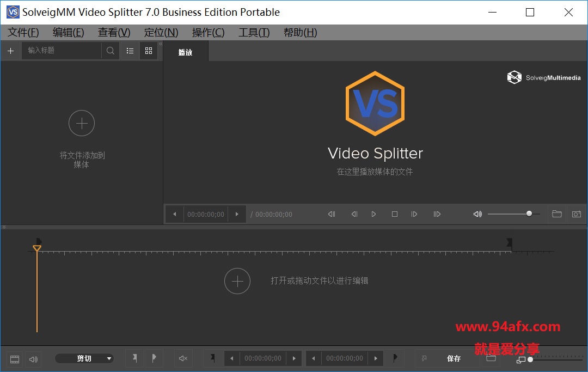The width and height of the screenshot is (588, 372).
Task: Select the 播放 tab
Action: point(186,52)
